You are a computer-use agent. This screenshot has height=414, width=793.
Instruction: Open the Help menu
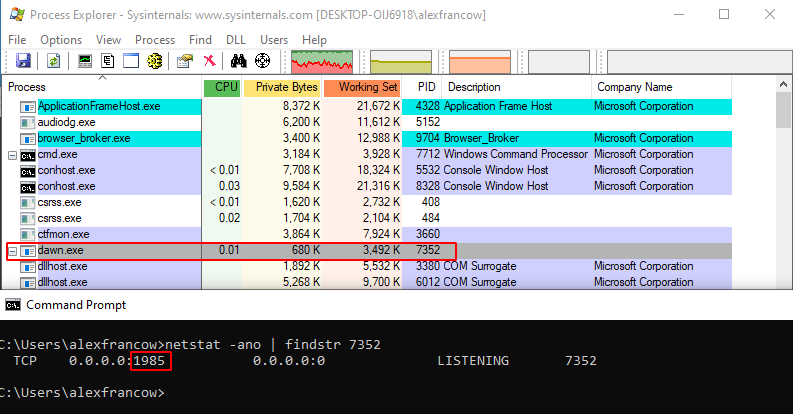click(x=314, y=40)
